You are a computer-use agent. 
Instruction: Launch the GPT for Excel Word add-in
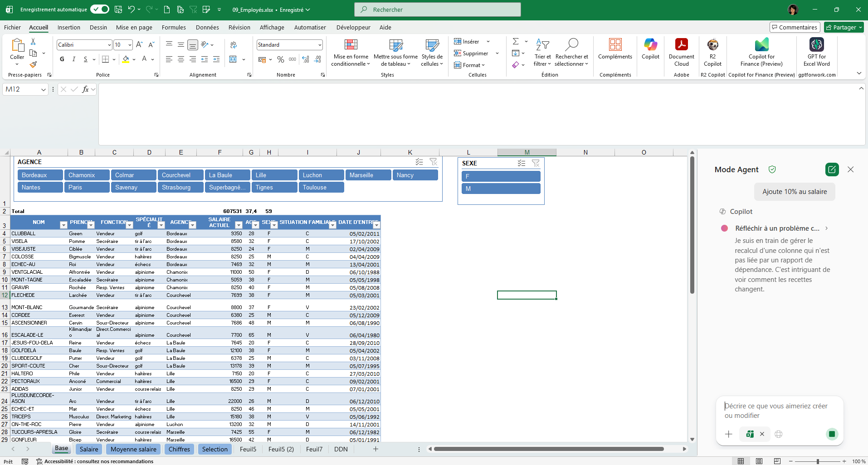point(816,51)
